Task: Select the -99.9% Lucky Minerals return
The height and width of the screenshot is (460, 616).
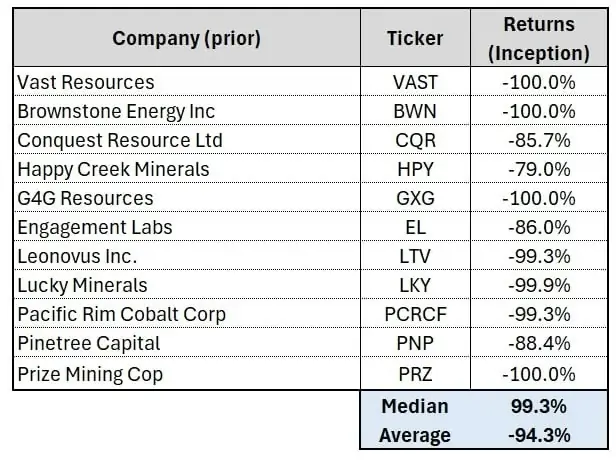Action: (538, 286)
